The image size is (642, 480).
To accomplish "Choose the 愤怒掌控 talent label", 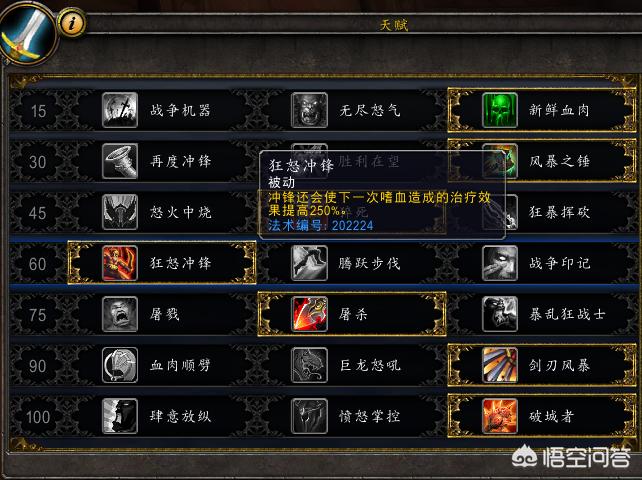I will tap(369, 417).
